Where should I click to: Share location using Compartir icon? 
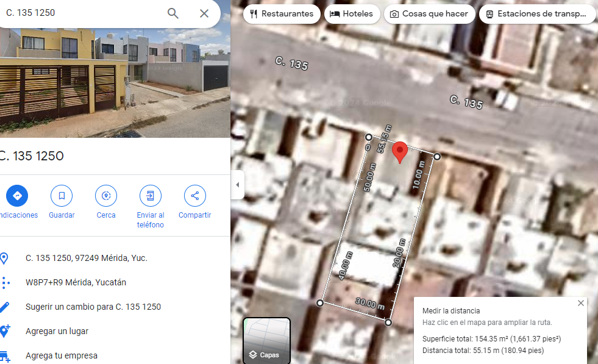coord(195,196)
